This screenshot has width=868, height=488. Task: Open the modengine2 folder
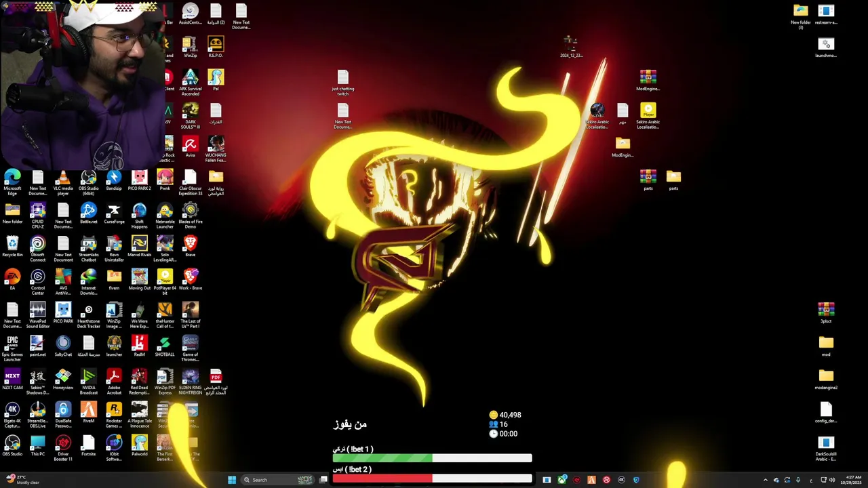[x=826, y=380]
